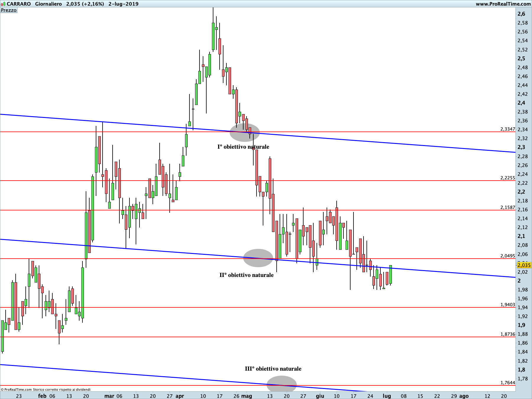
Task: Click the lug label on time axis
Action: point(387,396)
